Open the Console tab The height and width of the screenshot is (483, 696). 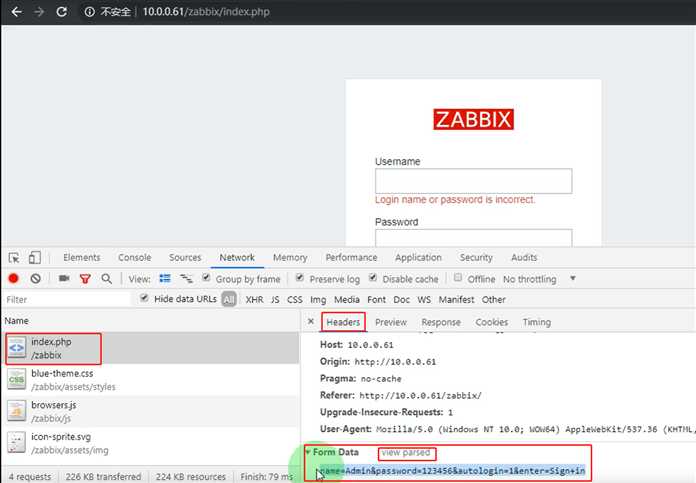pyautogui.click(x=134, y=257)
